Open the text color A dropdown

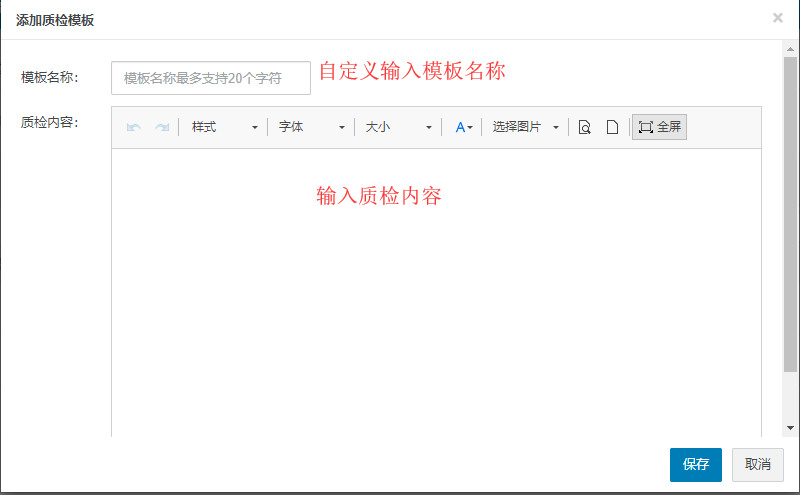pos(464,127)
